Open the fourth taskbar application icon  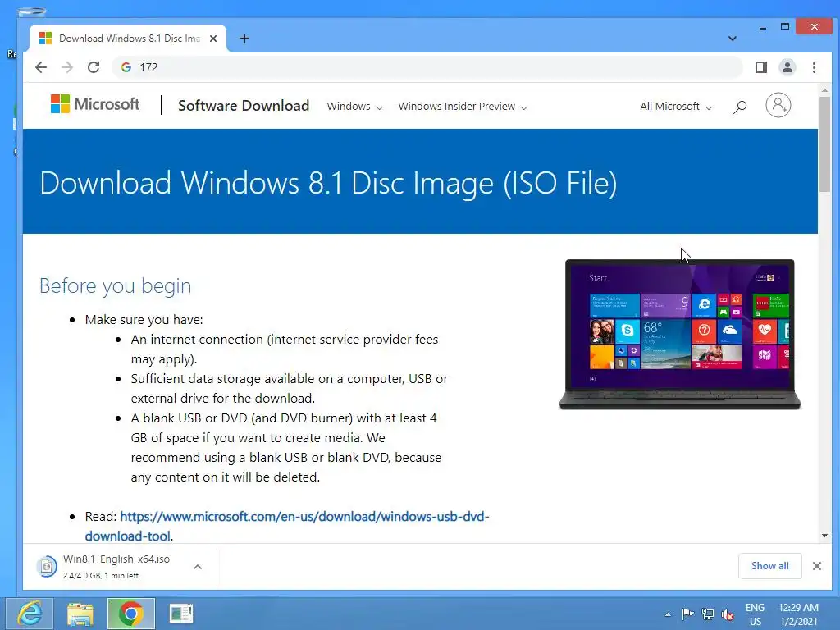click(181, 614)
